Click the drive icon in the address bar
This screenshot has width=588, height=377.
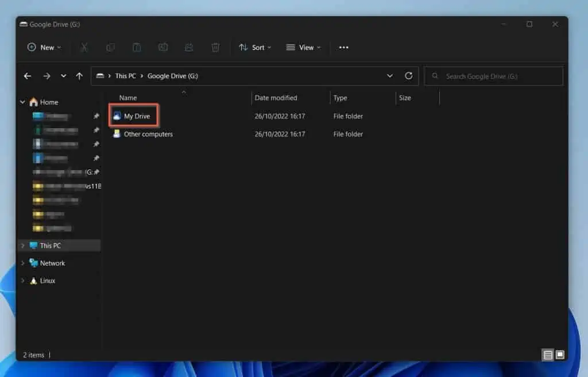(x=100, y=76)
